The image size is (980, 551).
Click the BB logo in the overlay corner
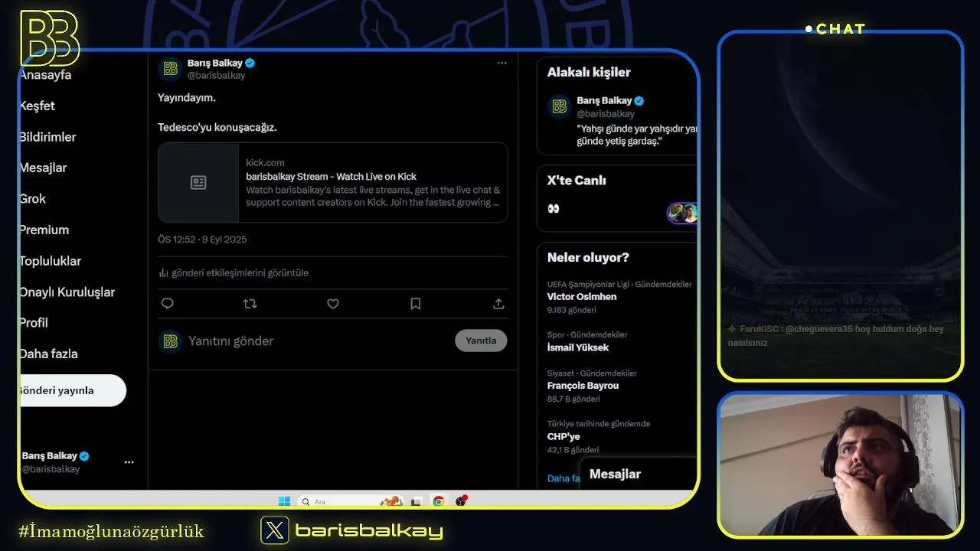click(x=50, y=38)
